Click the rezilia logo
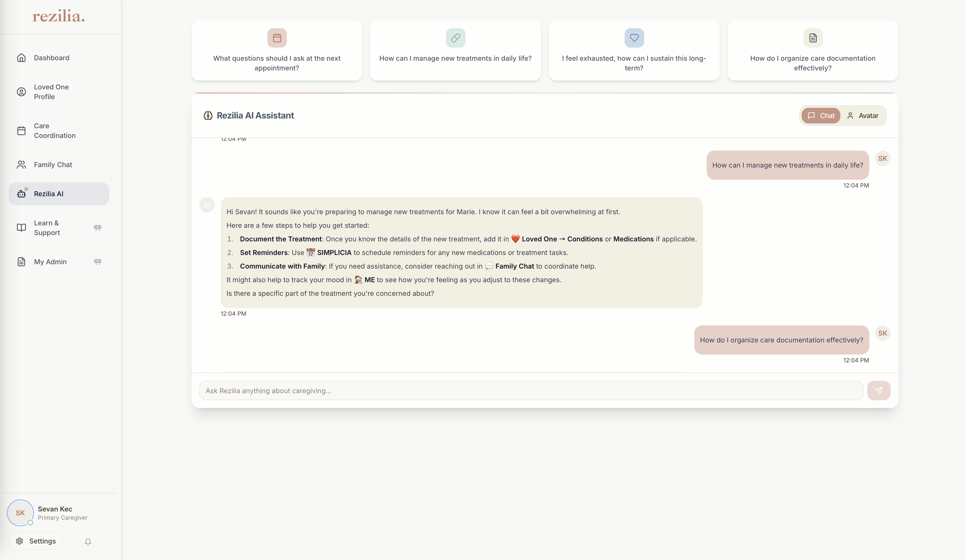966x560 pixels. click(x=59, y=16)
